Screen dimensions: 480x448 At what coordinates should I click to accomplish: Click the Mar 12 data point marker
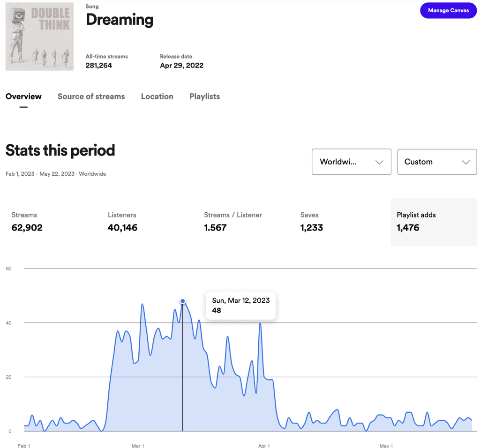183,301
